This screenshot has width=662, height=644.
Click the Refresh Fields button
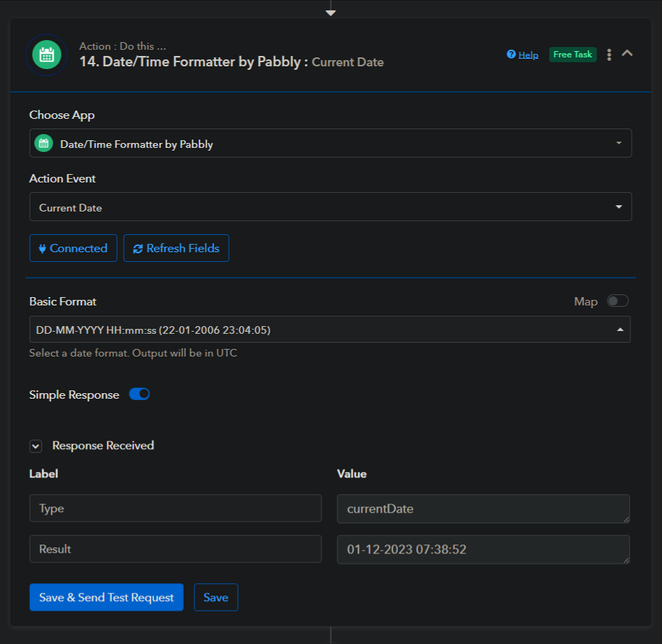click(x=176, y=249)
